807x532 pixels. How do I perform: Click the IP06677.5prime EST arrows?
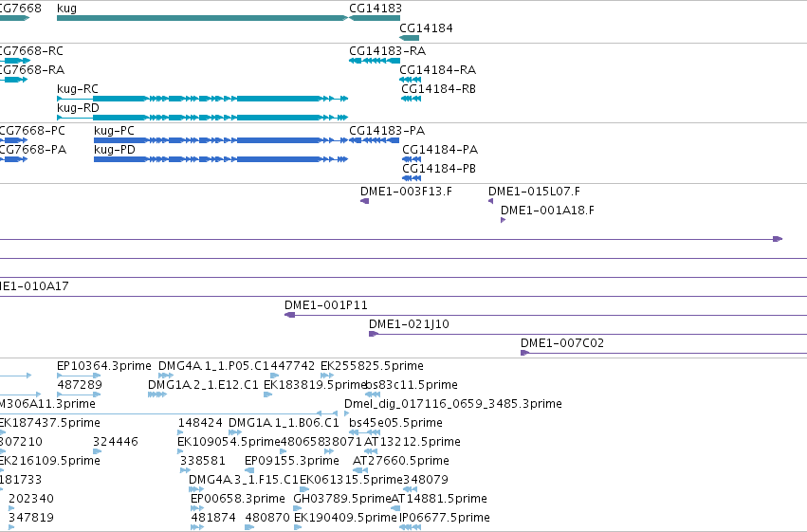pyautogui.click(x=411, y=527)
